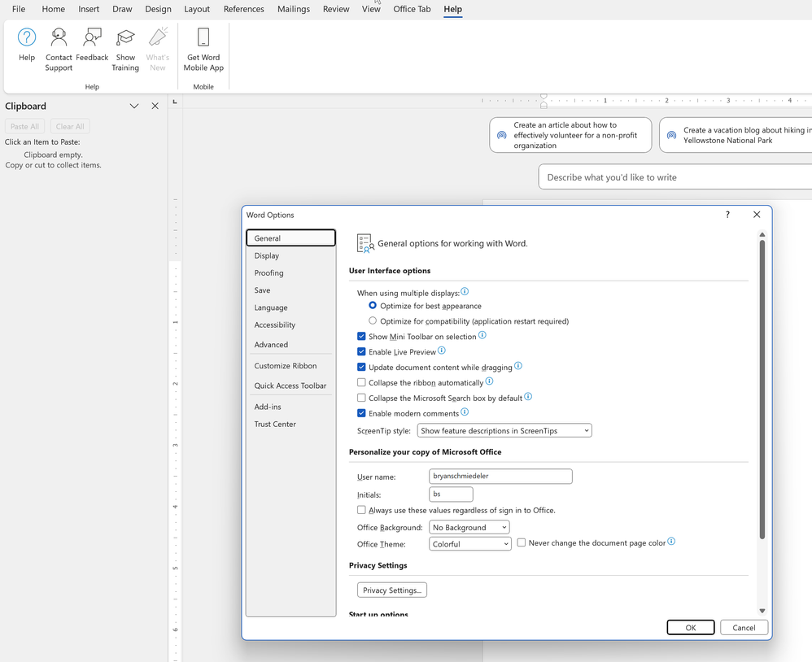Select Proofing in Word Options sidebar
Screen dimensions: 812x662
[268, 273]
